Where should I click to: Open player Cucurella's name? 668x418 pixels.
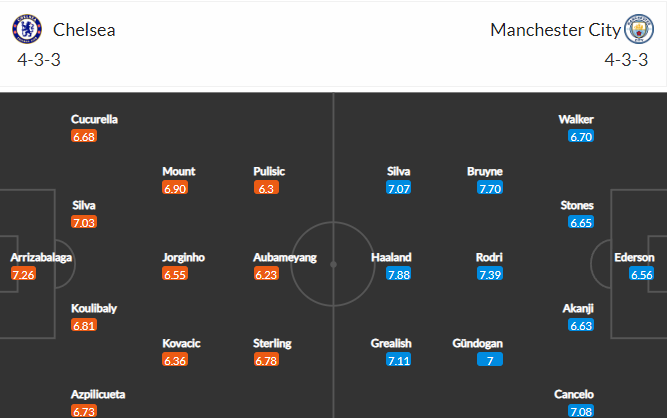94,119
